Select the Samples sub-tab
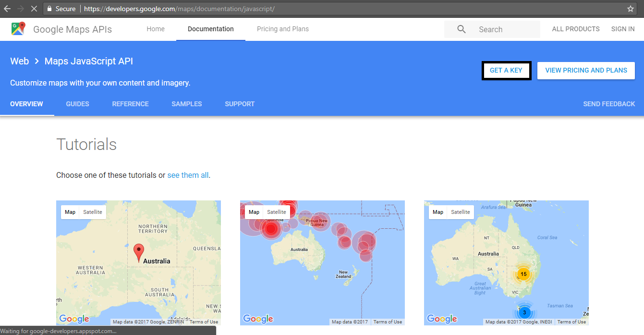This screenshot has height=335, width=644. [187, 104]
